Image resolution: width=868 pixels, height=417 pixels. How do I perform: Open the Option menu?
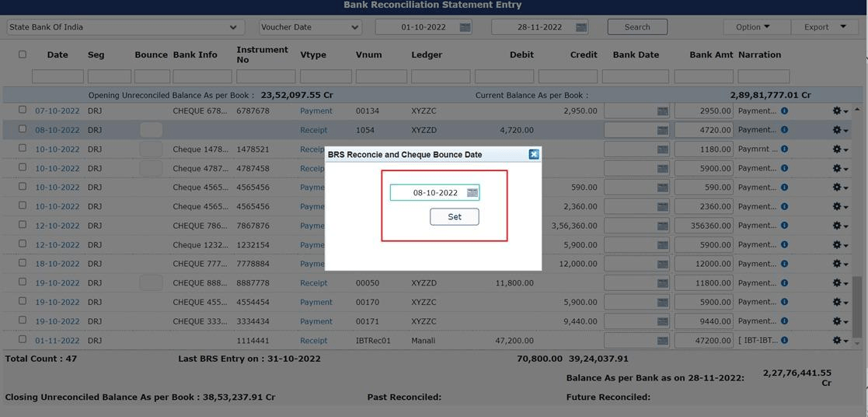[752, 27]
